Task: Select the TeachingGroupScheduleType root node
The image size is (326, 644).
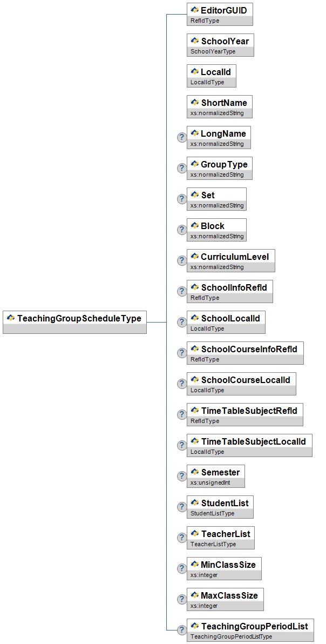Action: (74, 322)
